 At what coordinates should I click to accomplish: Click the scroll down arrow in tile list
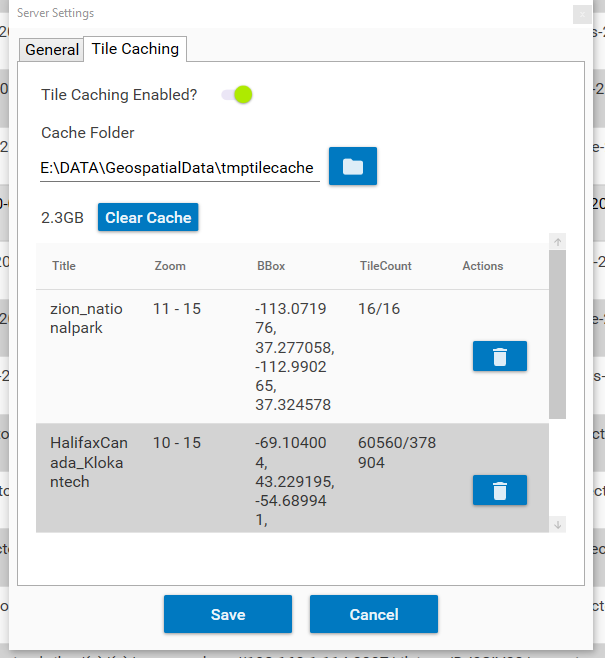(557, 525)
